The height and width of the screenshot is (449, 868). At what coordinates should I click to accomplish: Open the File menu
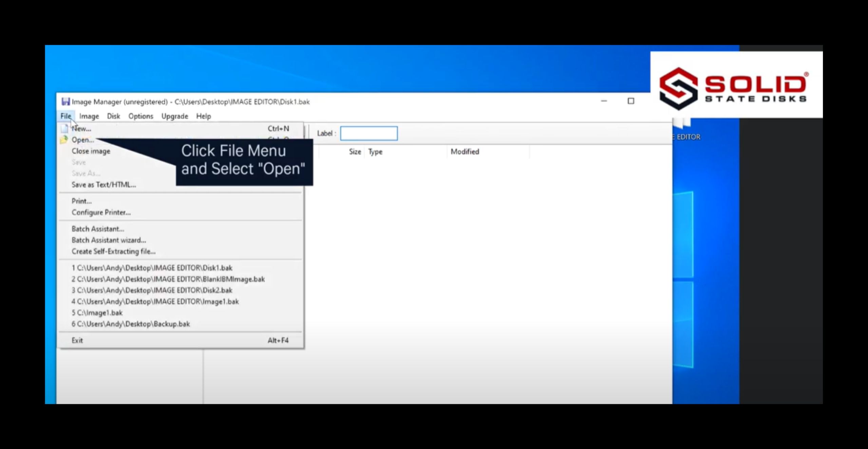point(66,116)
